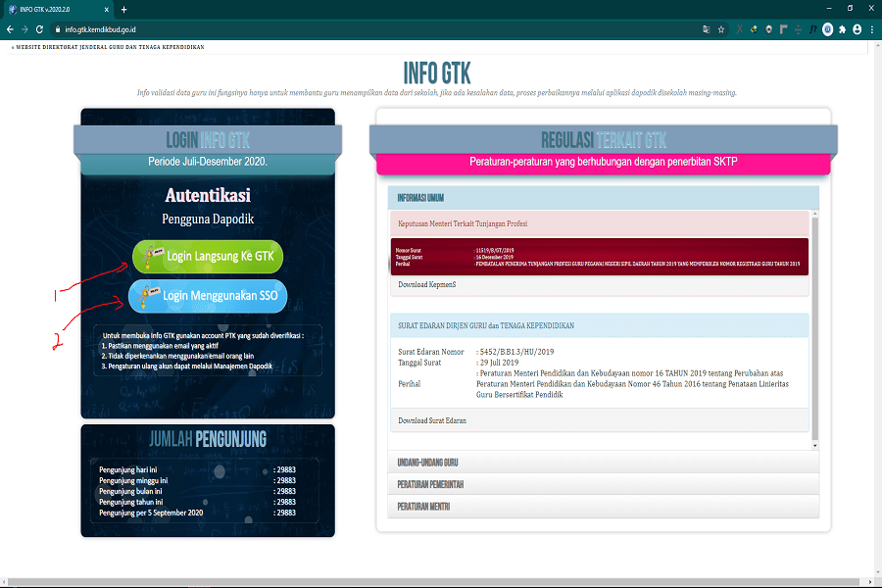Click the '29 Juli 2019' date text
The height and width of the screenshot is (588, 882).
coord(500,363)
